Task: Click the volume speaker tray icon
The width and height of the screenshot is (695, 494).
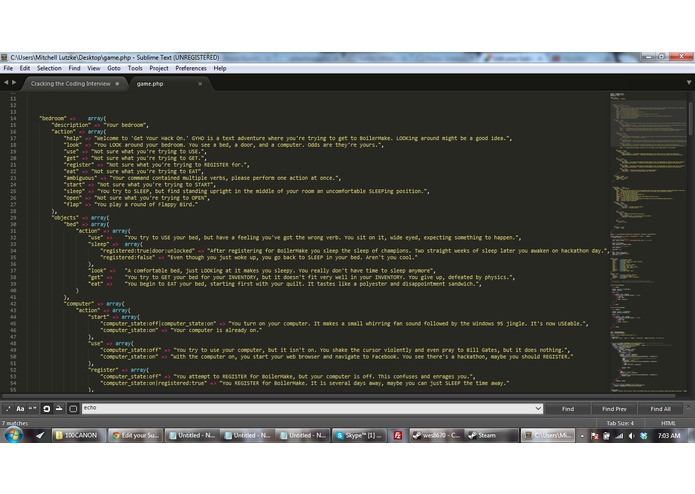Action: 631,436
